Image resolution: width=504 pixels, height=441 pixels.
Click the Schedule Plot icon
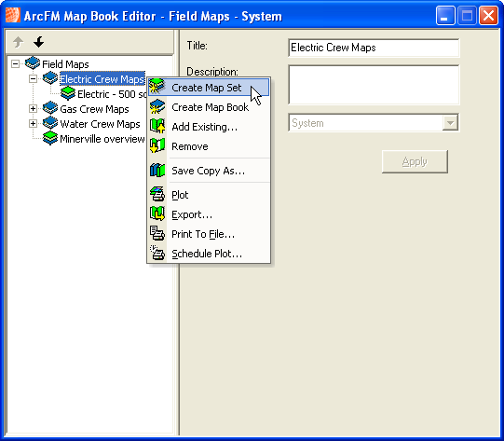[x=157, y=254]
